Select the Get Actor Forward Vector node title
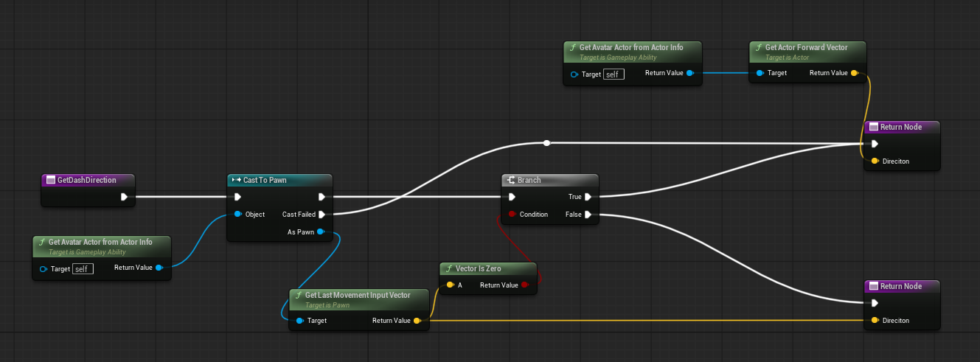The height and width of the screenshot is (362, 980). (x=806, y=47)
